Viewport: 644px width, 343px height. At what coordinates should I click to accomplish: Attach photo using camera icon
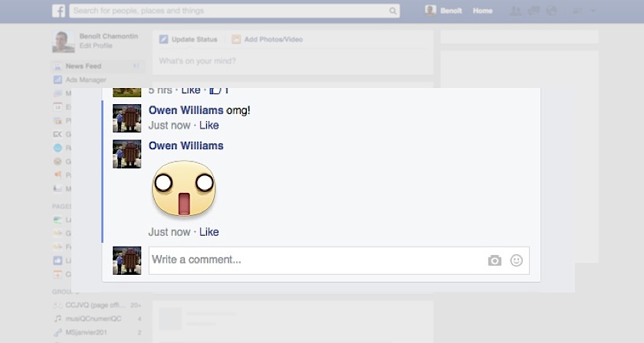[x=495, y=260]
